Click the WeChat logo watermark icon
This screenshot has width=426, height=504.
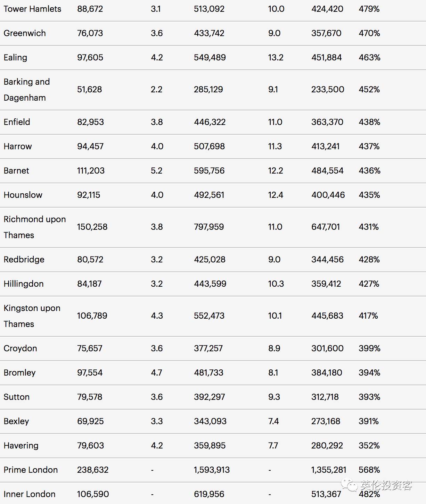[349, 485]
